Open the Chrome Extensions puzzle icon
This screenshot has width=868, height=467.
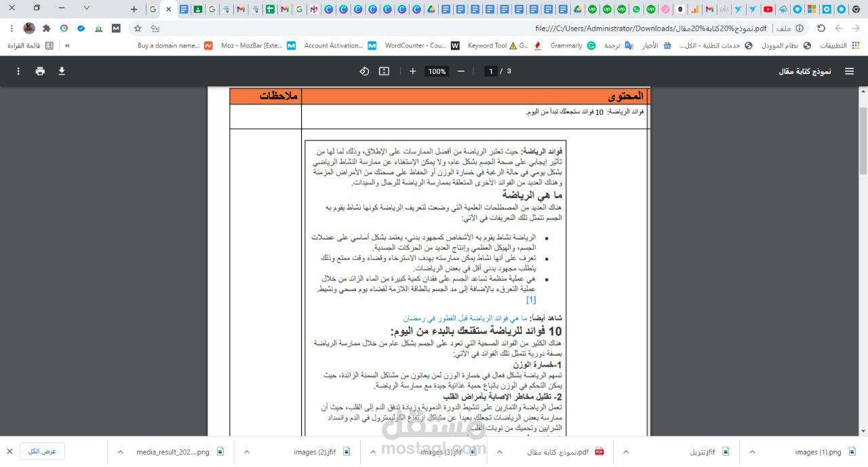click(x=46, y=29)
